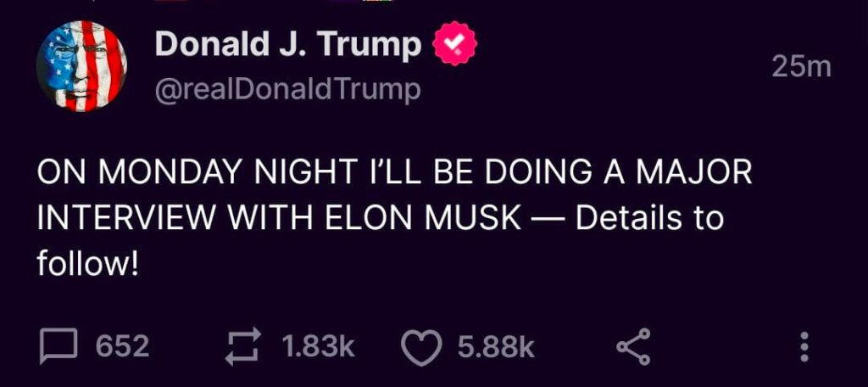The height and width of the screenshot is (387, 868).
Task: Click the @realDonaldTrump handle
Action: coord(287,90)
